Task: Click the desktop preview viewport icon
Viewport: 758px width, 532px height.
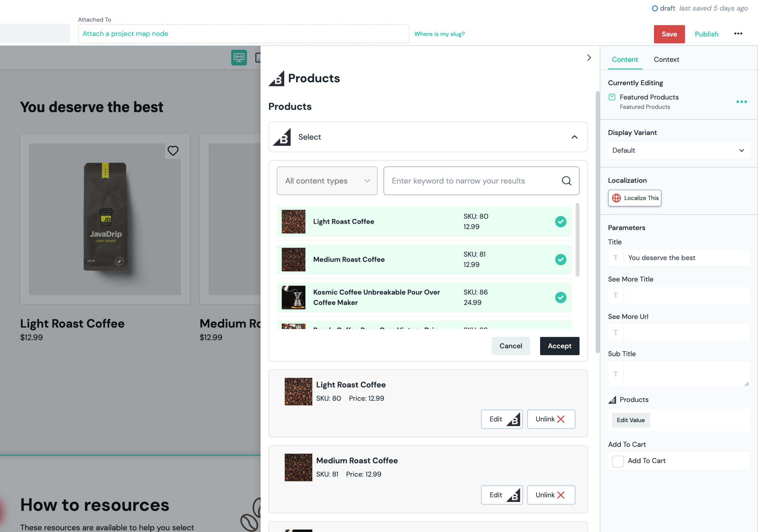Action: pyautogui.click(x=239, y=58)
